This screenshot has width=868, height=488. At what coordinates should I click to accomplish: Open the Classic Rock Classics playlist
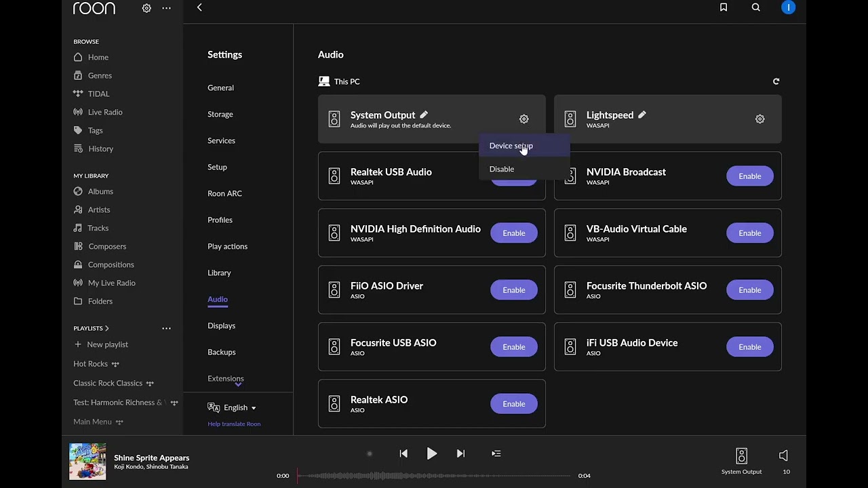coord(108,383)
